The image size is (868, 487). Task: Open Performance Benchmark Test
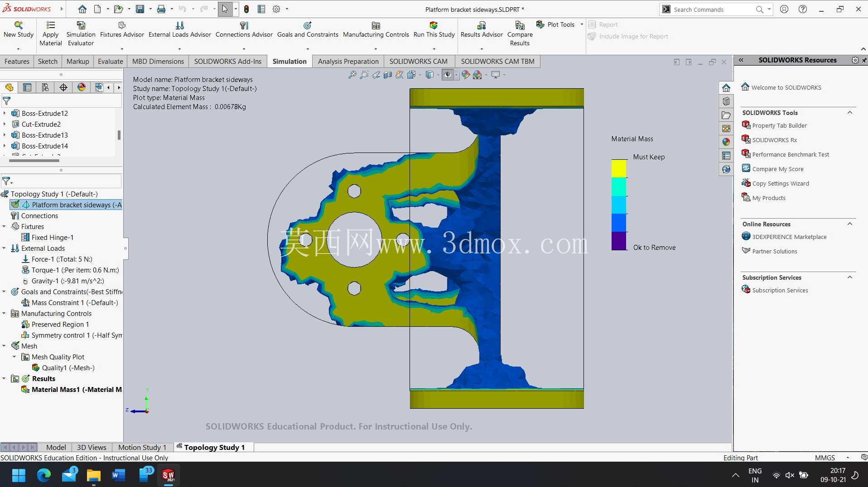[x=791, y=154]
